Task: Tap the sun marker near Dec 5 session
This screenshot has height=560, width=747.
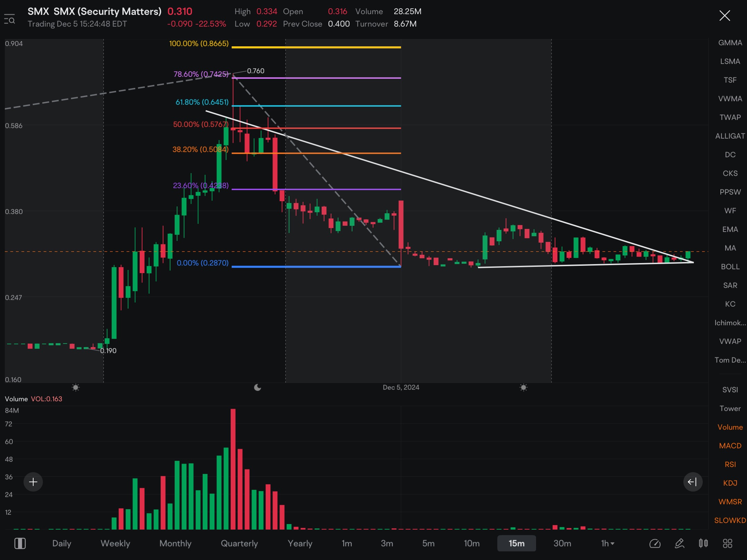Action: [x=524, y=387]
